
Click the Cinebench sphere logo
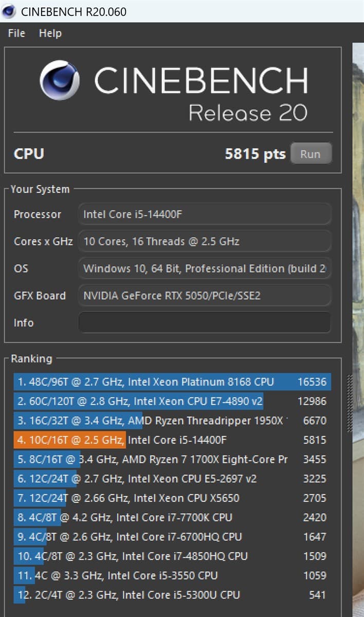coord(60,80)
